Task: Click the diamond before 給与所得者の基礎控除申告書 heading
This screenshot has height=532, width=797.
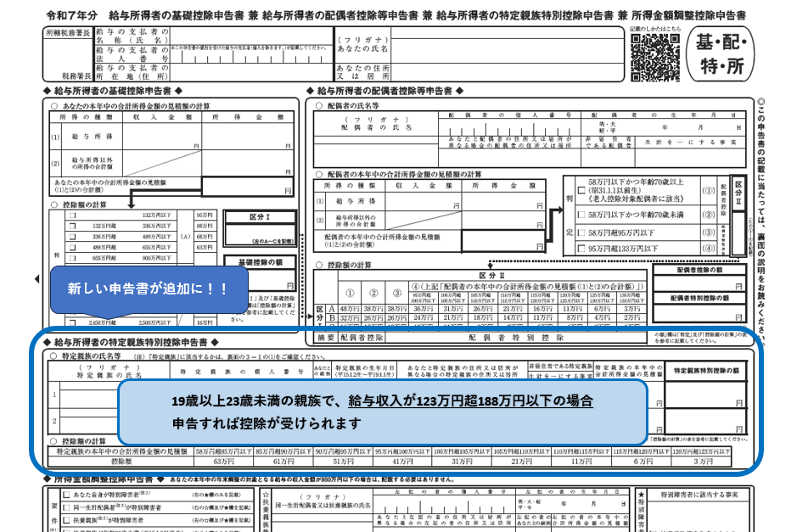Action: (47, 90)
